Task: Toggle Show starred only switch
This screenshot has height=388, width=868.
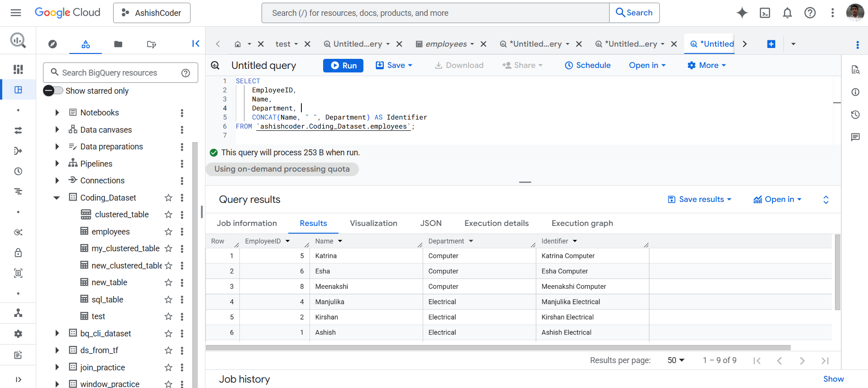Action: point(53,91)
